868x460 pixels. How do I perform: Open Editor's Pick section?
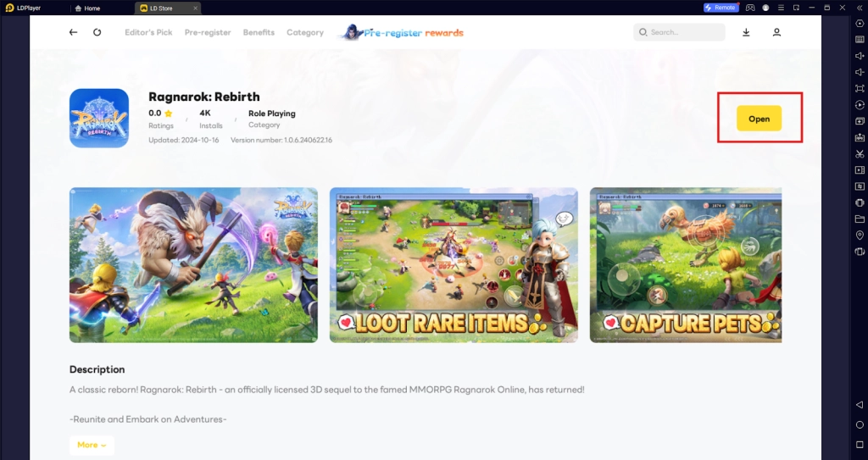[x=148, y=32]
